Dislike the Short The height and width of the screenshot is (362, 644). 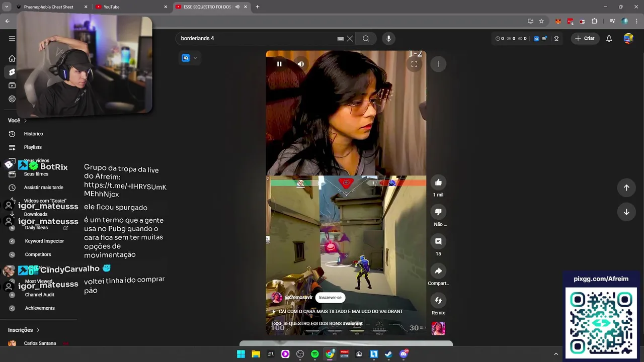[x=438, y=212]
